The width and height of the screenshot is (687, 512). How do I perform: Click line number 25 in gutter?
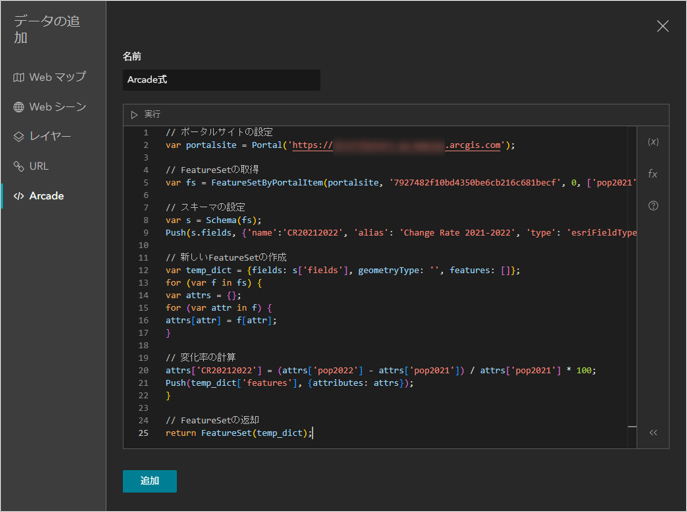coord(143,433)
